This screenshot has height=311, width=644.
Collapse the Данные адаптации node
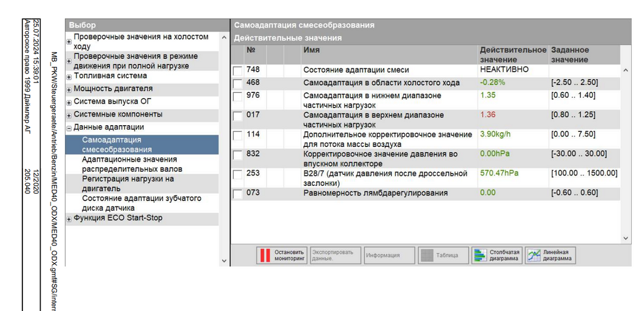tap(69, 128)
